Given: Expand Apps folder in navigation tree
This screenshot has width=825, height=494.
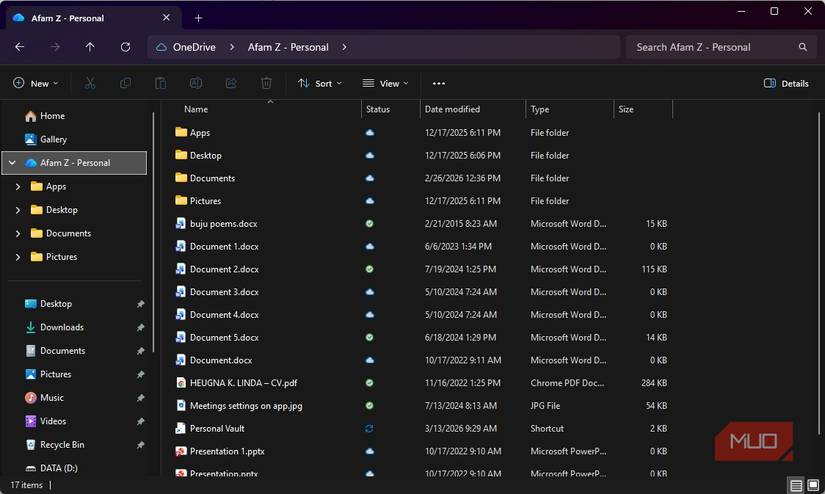Looking at the screenshot, I should pyautogui.click(x=18, y=186).
